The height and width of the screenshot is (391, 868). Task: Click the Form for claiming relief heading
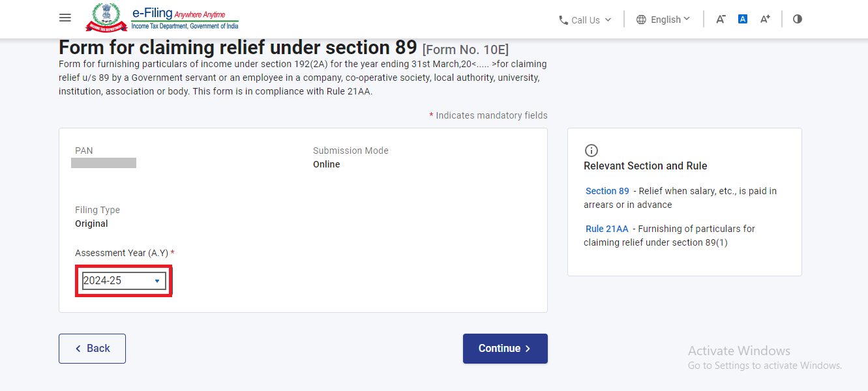[x=237, y=48]
